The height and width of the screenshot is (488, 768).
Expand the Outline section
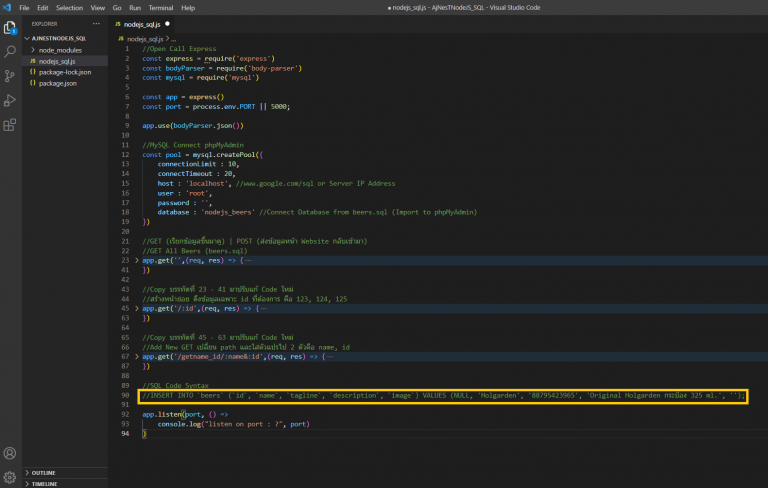click(x=44, y=472)
